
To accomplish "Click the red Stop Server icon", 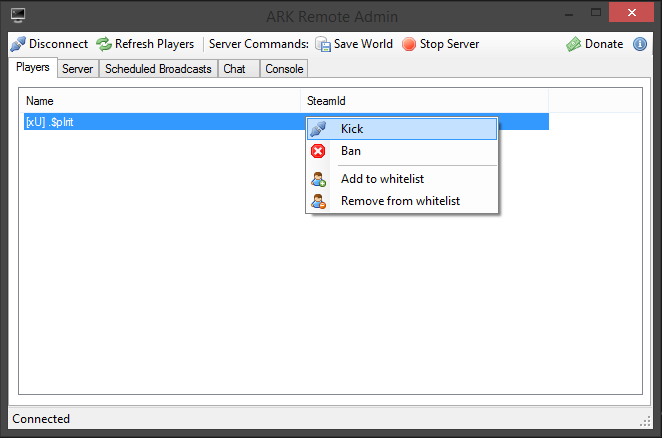I will tap(409, 44).
